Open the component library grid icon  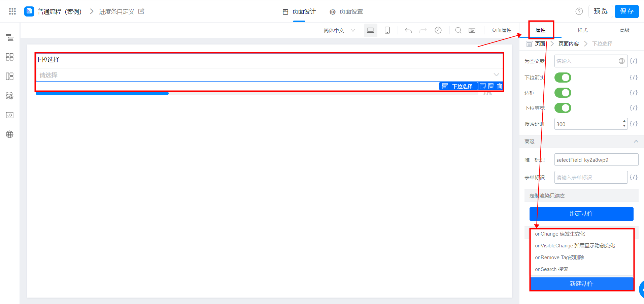coord(10,57)
